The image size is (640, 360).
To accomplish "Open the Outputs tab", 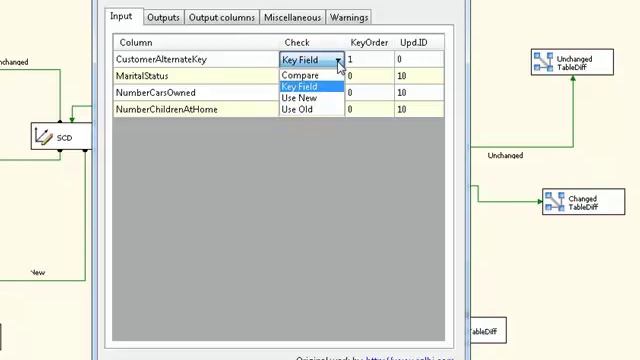I will (x=163, y=18).
